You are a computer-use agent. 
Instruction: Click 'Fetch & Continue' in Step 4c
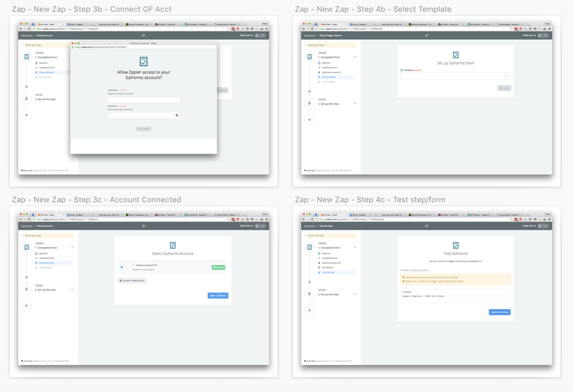click(499, 312)
